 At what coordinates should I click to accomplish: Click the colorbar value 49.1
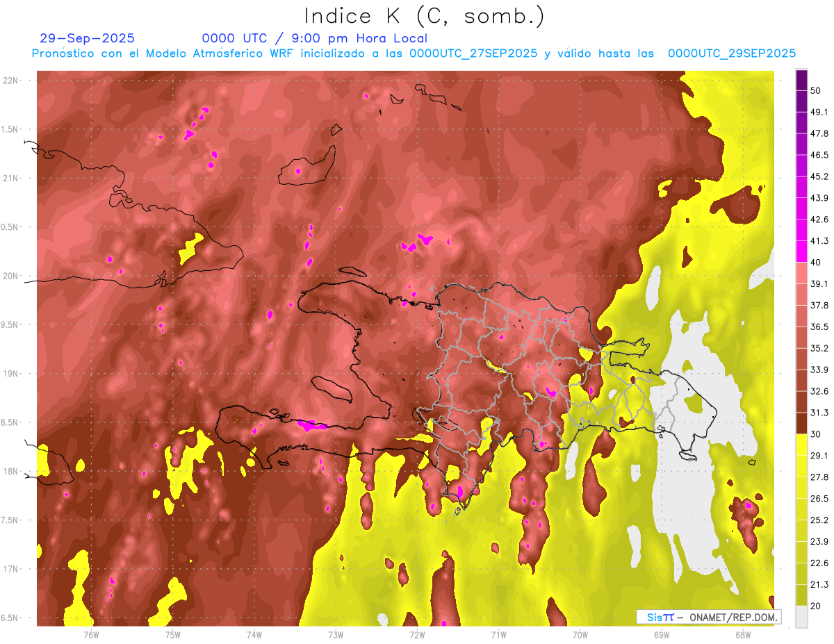pyautogui.click(x=819, y=112)
